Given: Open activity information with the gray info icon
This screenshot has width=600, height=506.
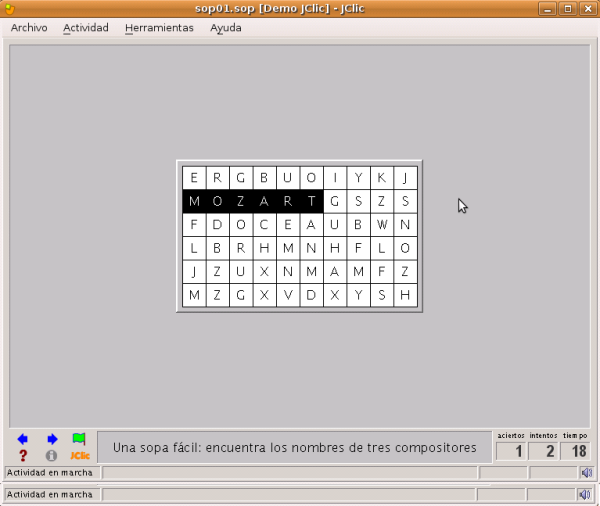Looking at the screenshot, I should [52, 455].
